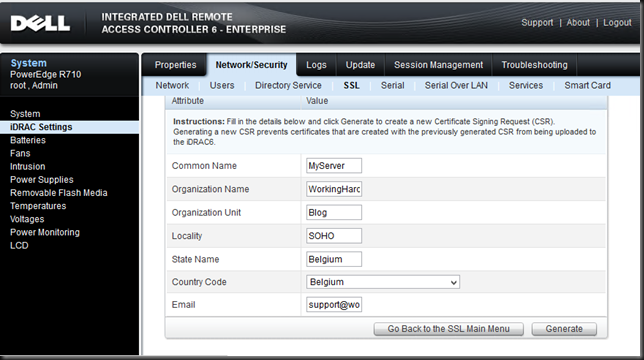This screenshot has width=644, height=360.
Task: Open the About link
Action: coord(578,23)
